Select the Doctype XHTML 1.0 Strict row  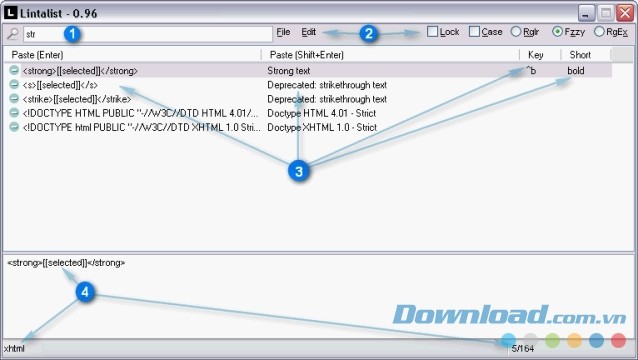(308, 127)
